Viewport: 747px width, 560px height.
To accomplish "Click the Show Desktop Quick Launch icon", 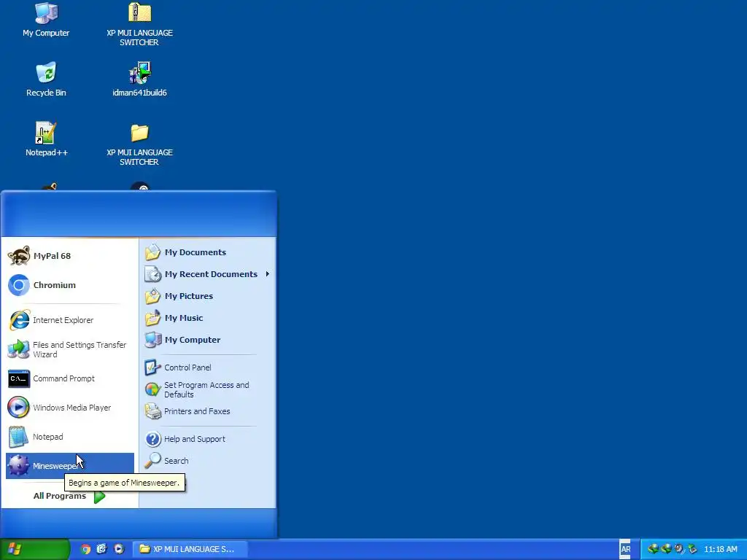I will pyautogui.click(x=102, y=549).
